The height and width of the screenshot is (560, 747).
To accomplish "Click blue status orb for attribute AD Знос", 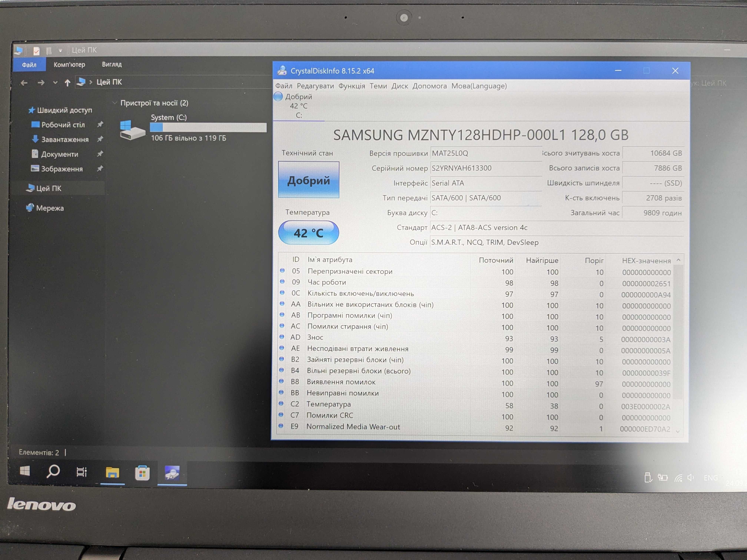I will pyautogui.click(x=282, y=337).
